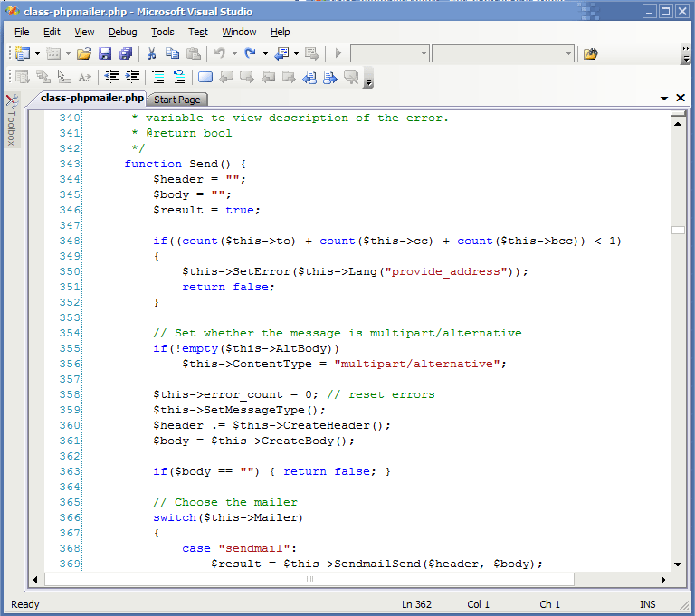695x616 pixels.
Task: Click Next Bookmark in Document icon
Action: [x=330, y=77]
